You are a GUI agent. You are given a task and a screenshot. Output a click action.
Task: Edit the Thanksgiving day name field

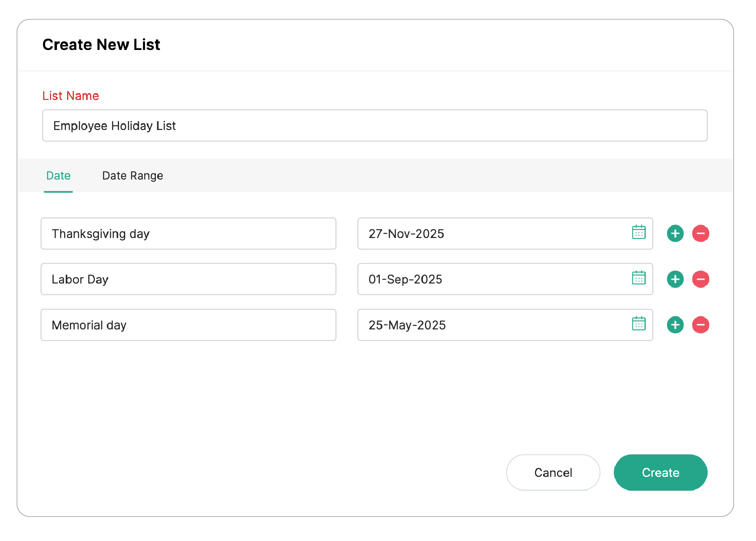(188, 234)
